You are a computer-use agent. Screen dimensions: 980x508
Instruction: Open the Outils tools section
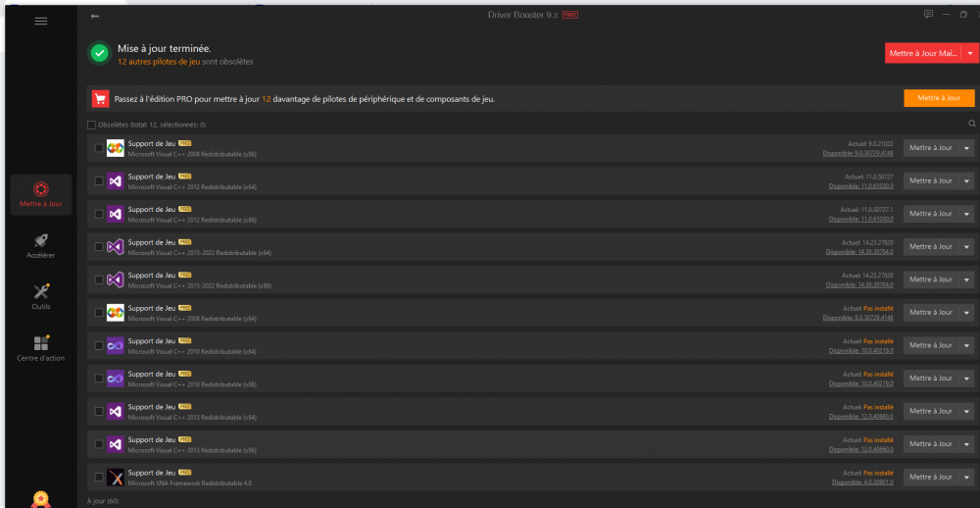[41, 297]
